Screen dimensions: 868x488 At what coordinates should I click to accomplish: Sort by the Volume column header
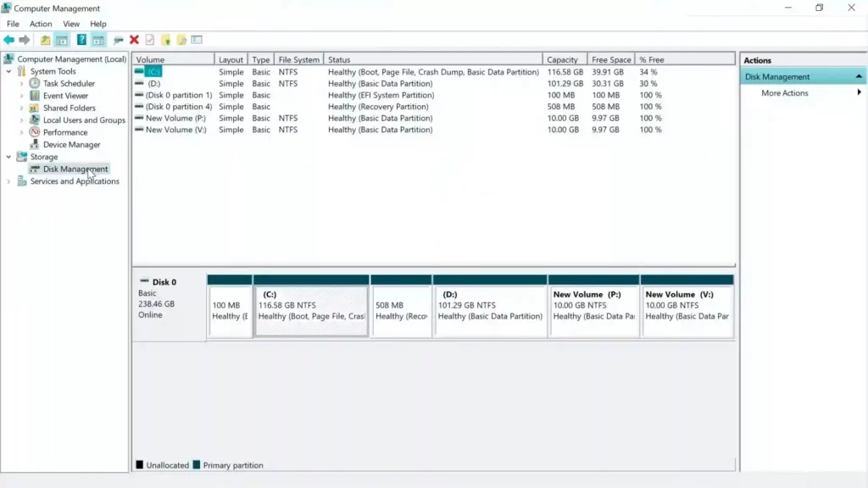pos(173,59)
